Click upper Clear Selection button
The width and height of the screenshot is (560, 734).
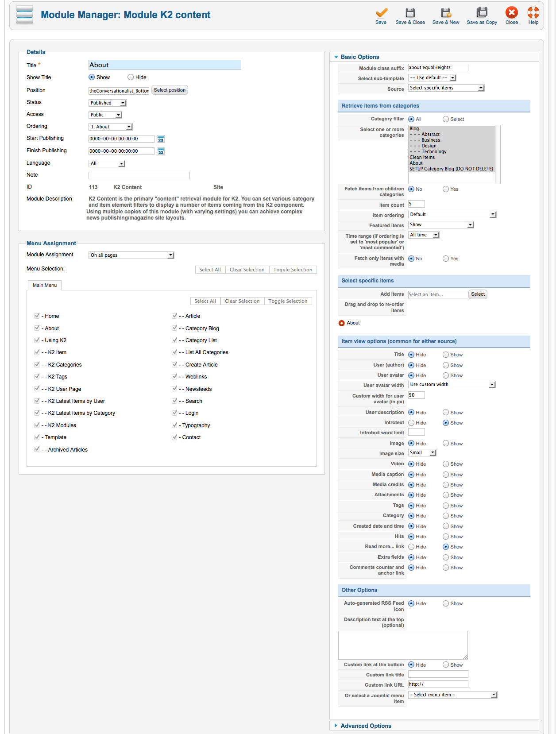[247, 270]
